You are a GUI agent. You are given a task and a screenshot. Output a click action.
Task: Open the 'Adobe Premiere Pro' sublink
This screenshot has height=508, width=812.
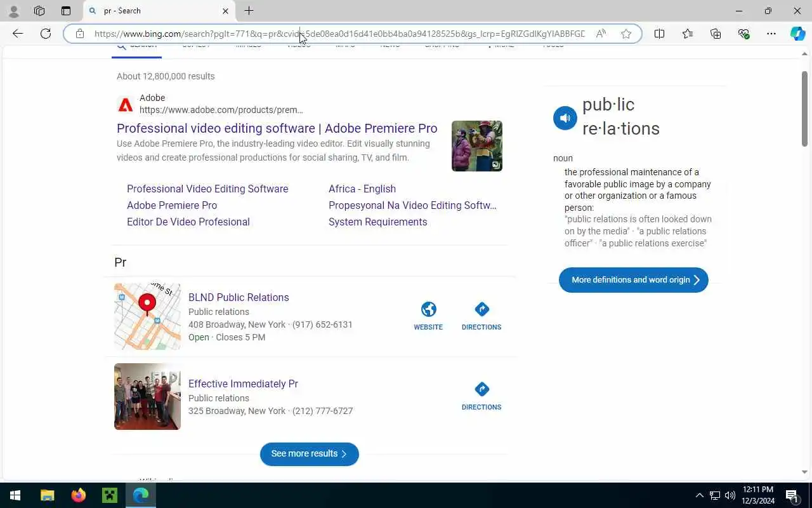[x=172, y=205]
